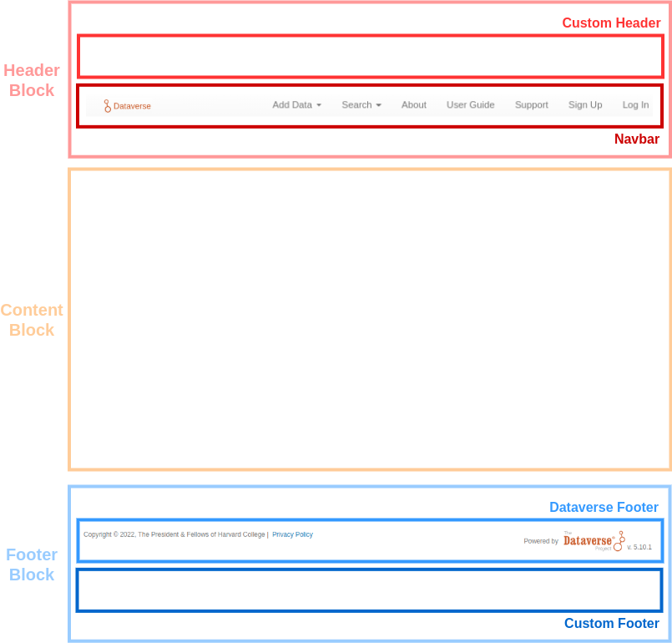Expand the Add Data dropdown
The image size is (672, 643).
[296, 105]
